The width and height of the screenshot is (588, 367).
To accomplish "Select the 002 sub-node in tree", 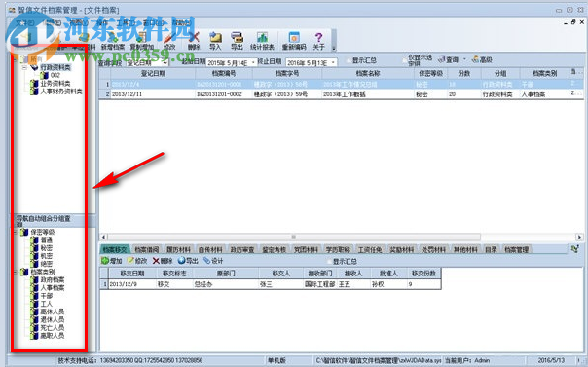I will pyautogui.click(x=55, y=75).
